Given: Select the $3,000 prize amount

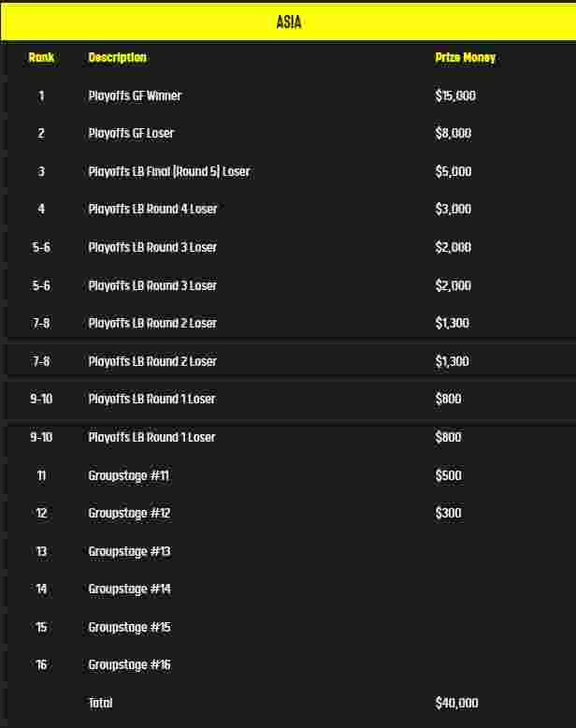Looking at the screenshot, I should tap(453, 209).
